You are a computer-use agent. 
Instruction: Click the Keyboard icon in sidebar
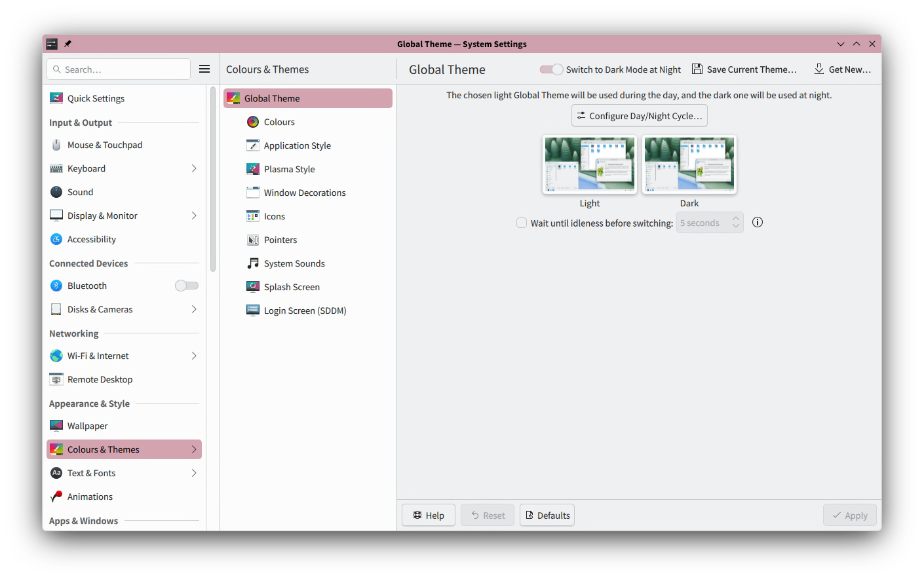pyautogui.click(x=56, y=168)
